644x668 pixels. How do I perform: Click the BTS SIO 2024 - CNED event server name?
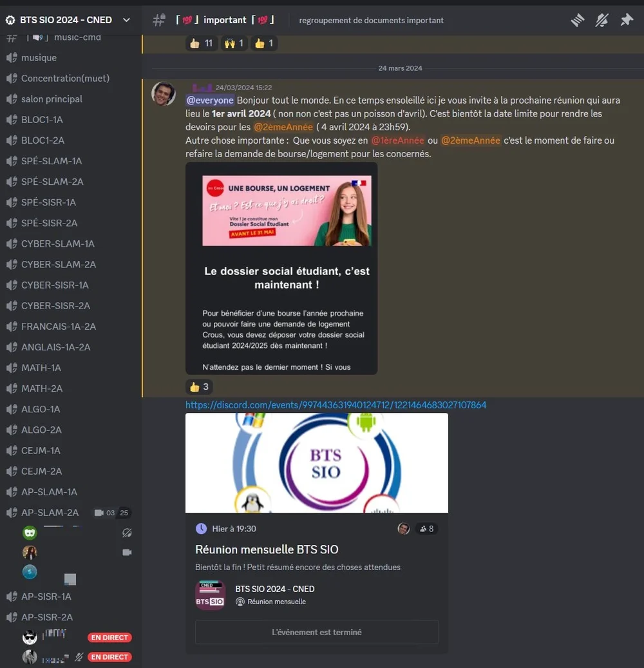(275, 589)
